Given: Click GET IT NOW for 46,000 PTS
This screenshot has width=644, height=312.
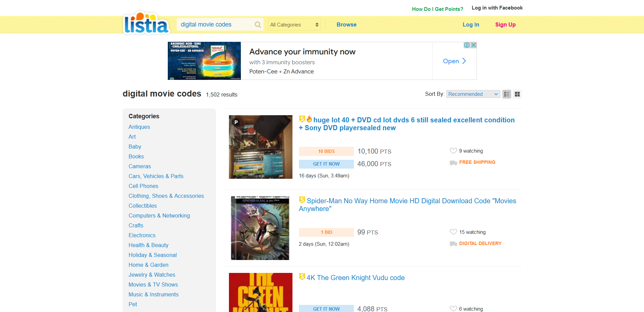Looking at the screenshot, I should (x=326, y=164).
